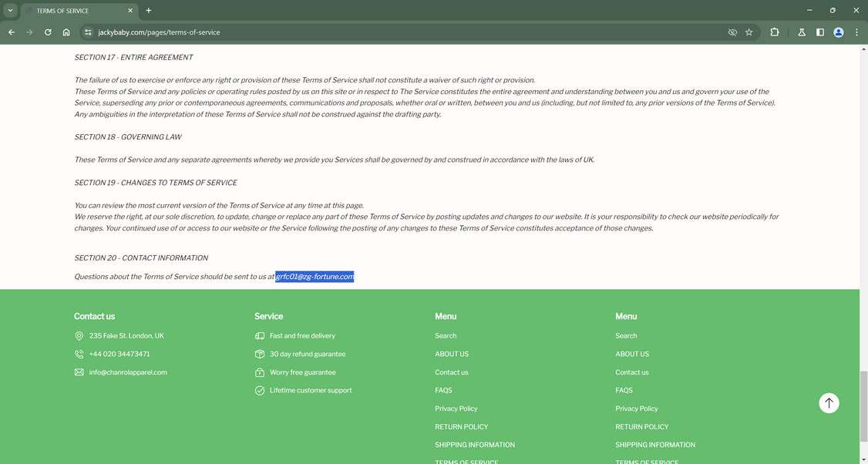Go back to the previous page
This screenshot has width=868, height=464.
pos(12,32)
